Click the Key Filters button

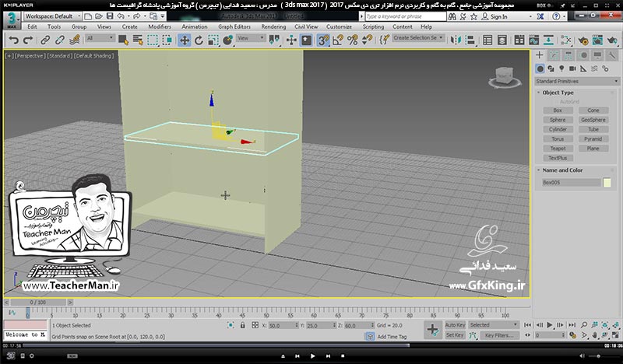point(499,335)
